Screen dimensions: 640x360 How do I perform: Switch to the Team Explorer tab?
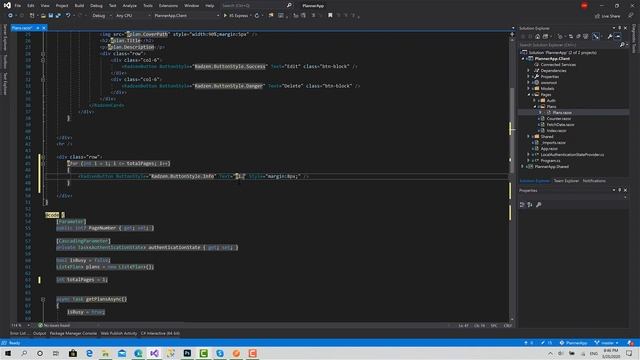click(x=566, y=181)
